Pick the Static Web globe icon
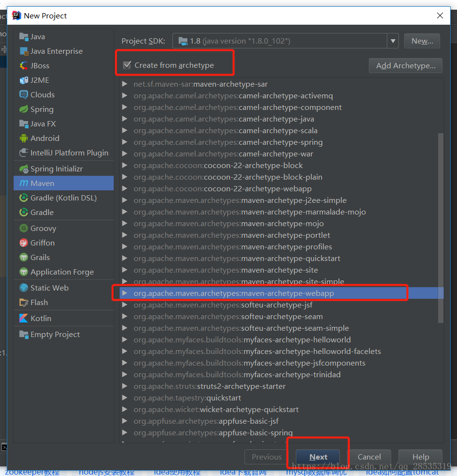This screenshot has width=457, height=476. pos(24,288)
